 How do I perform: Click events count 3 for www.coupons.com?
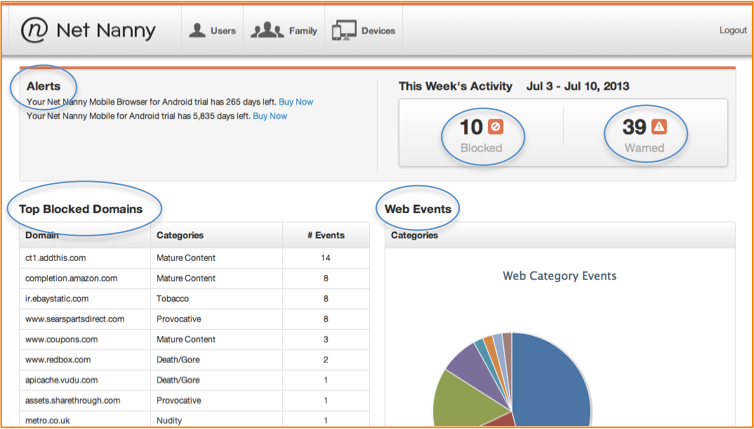[326, 339]
